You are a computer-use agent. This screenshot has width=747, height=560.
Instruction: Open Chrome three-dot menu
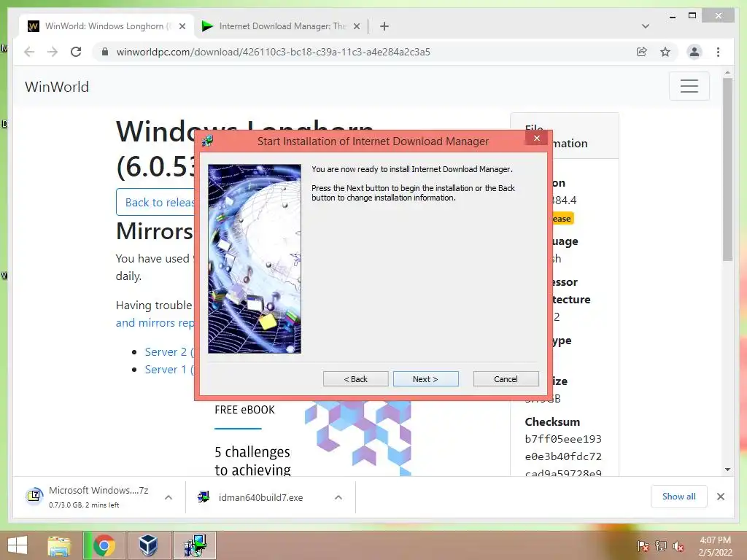[x=718, y=52]
